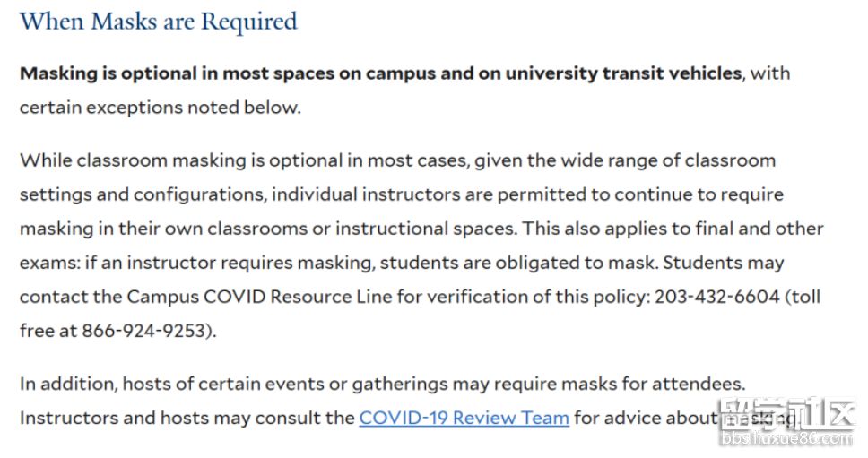This screenshot has width=868, height=458.
Task: Click the "In addition, hosts of certain events" line
Action: click(179, 384)
